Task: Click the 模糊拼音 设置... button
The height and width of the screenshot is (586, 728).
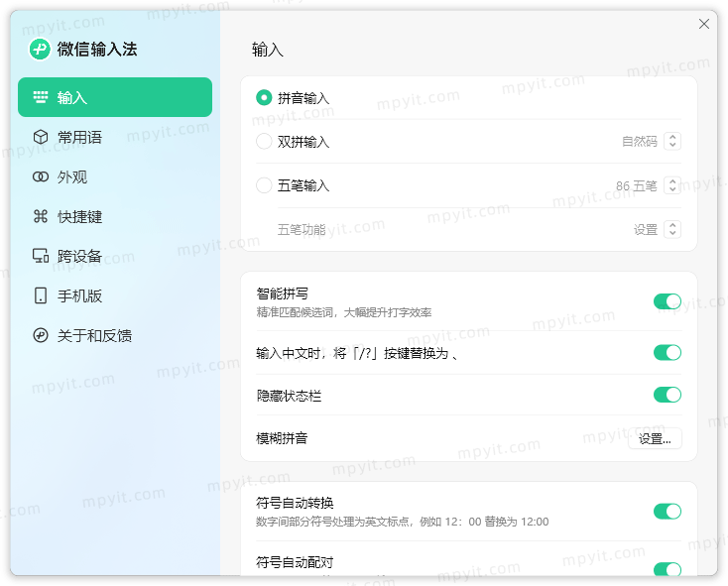Action: click(655, 438)
